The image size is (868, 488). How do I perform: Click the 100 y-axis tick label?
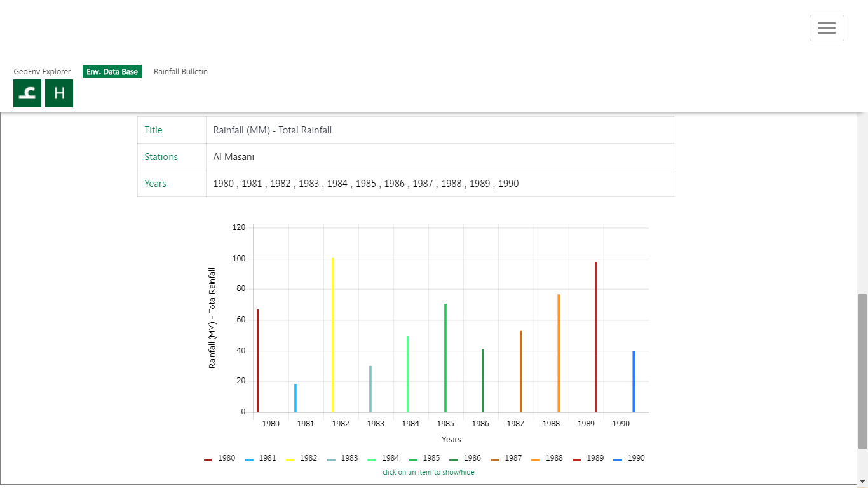click(x=239, y=259)
